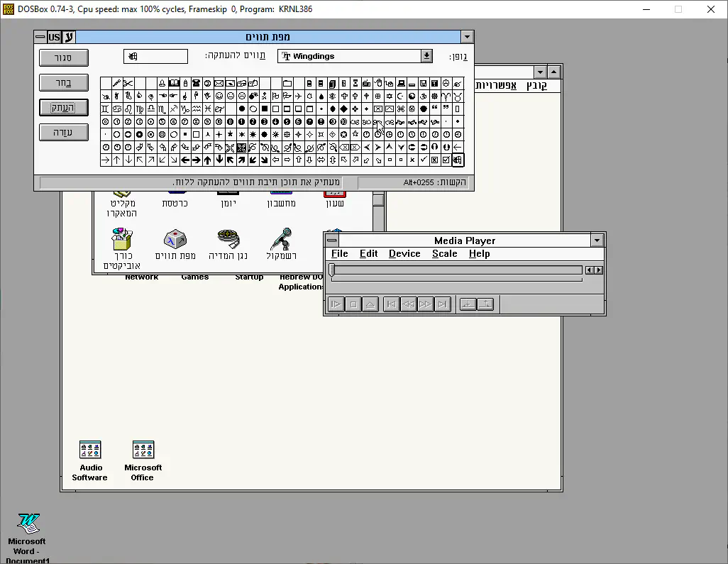
Task: Open the Microsoft Office program group icon
Action: click(143, 450)
